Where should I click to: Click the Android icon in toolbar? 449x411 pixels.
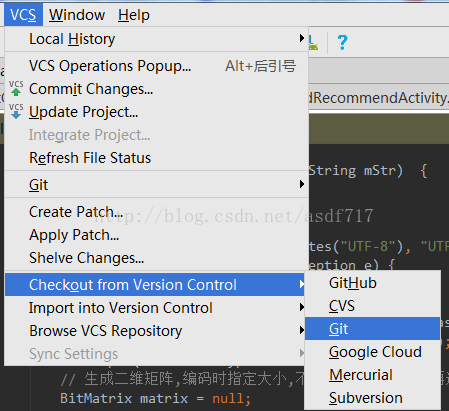coord(313,43)
